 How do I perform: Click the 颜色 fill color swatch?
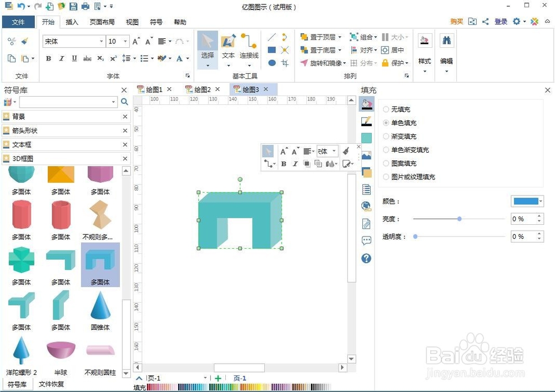(x=526, y=201)
